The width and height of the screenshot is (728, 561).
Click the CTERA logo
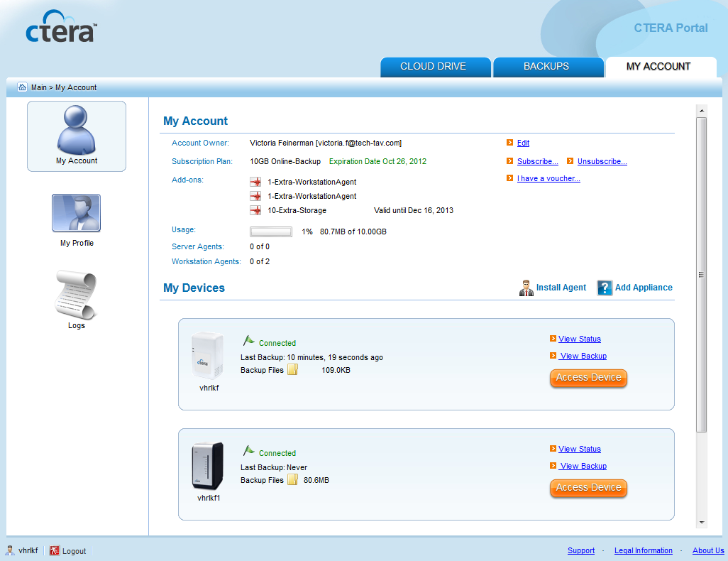click(x=61, y=26)
